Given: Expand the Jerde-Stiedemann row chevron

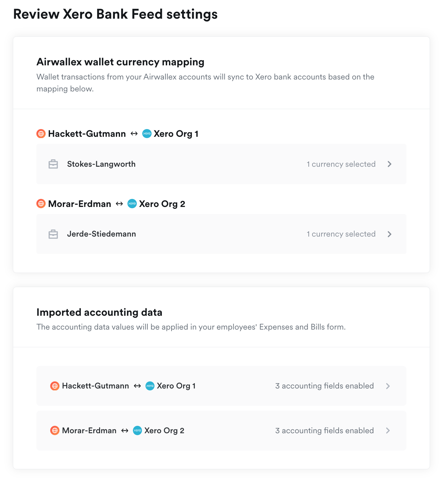Looking at the screenshot, I should click(x=389, y=234).
